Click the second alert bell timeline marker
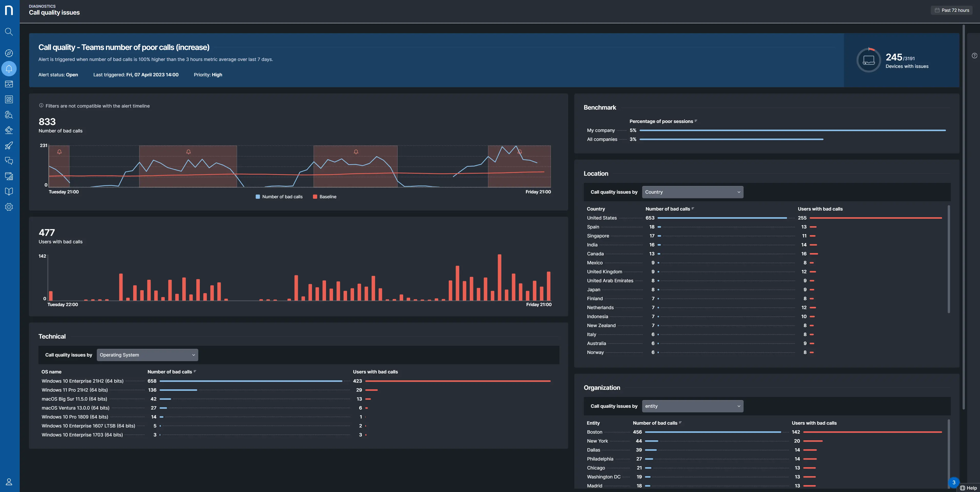Screen dimensions: 980x492 point(188,152)
